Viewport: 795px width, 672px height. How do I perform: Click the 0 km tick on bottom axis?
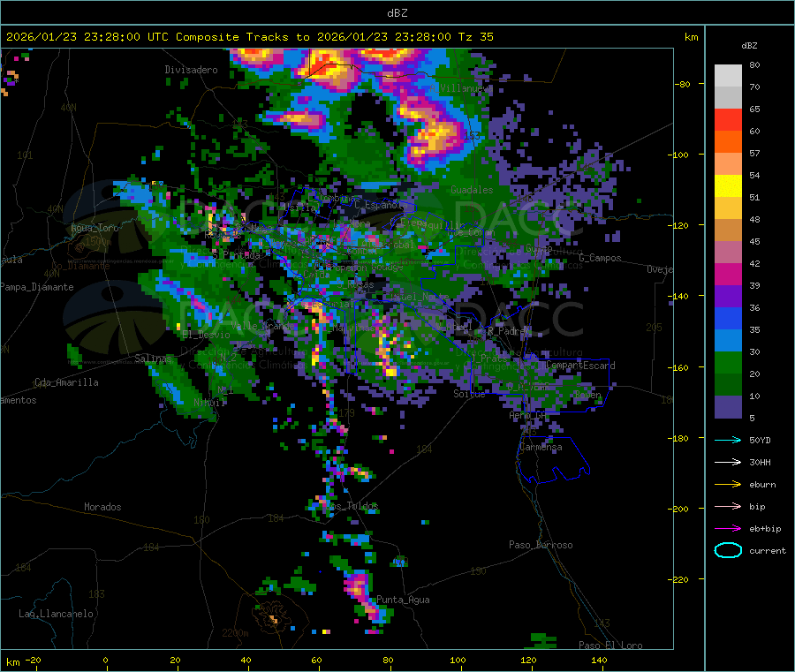pos(105,661)
